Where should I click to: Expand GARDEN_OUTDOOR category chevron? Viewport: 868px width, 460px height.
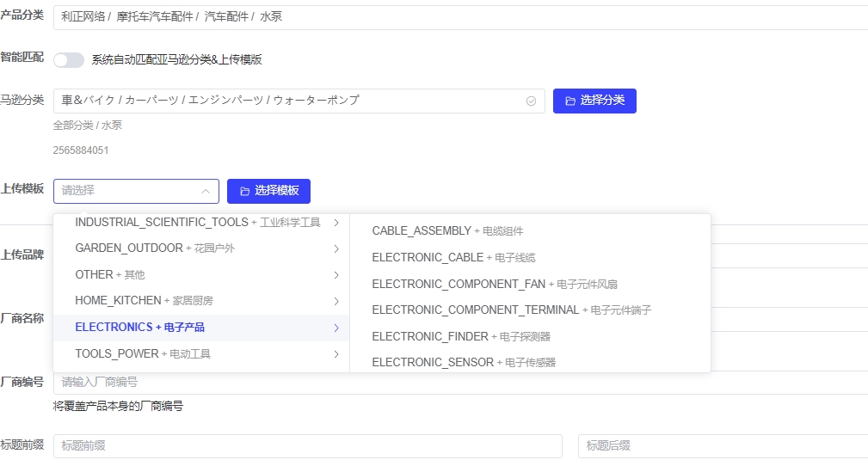[x=336, y=249]
